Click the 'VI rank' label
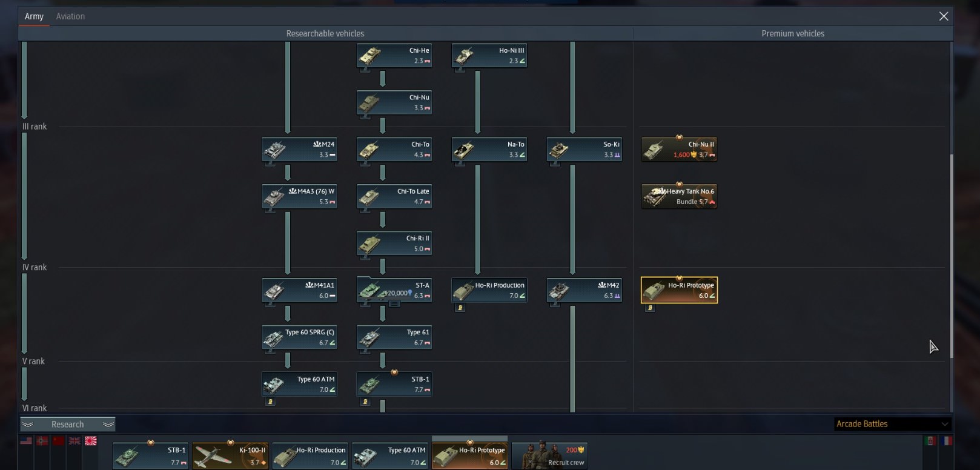The width and height of the screenshot is (980, 470). [x=35, y=408]
